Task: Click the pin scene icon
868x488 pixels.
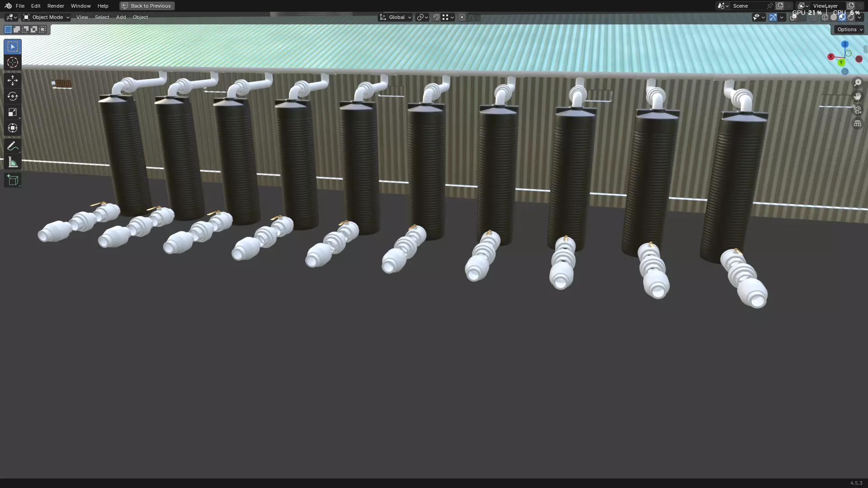Action: [769, 6]
